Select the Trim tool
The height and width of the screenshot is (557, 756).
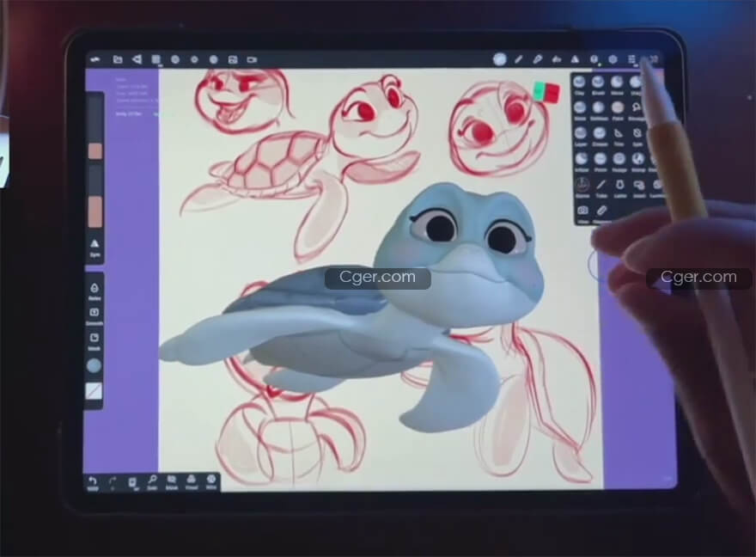coord(619,136)
